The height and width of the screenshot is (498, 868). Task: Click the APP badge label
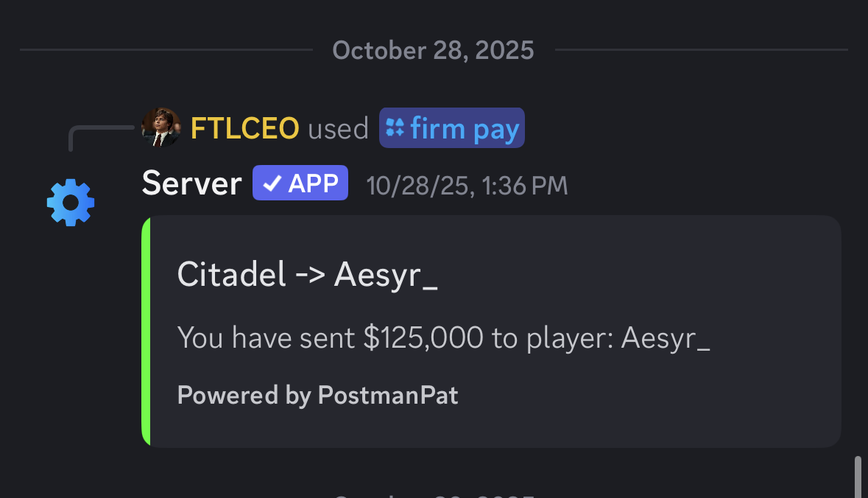coord(312,183)
